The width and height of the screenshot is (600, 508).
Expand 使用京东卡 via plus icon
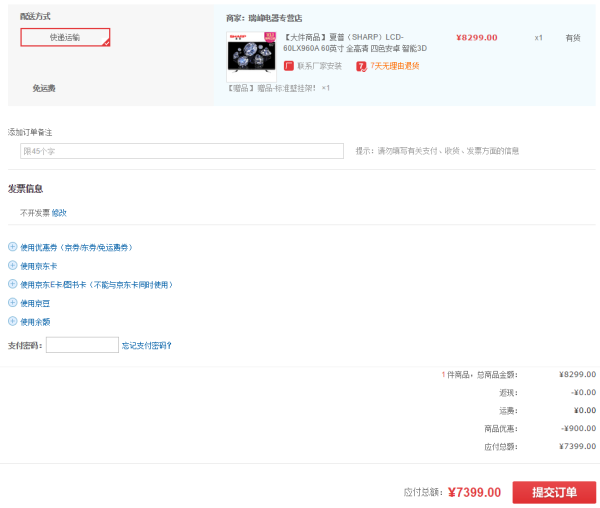(x=13, y=265)
